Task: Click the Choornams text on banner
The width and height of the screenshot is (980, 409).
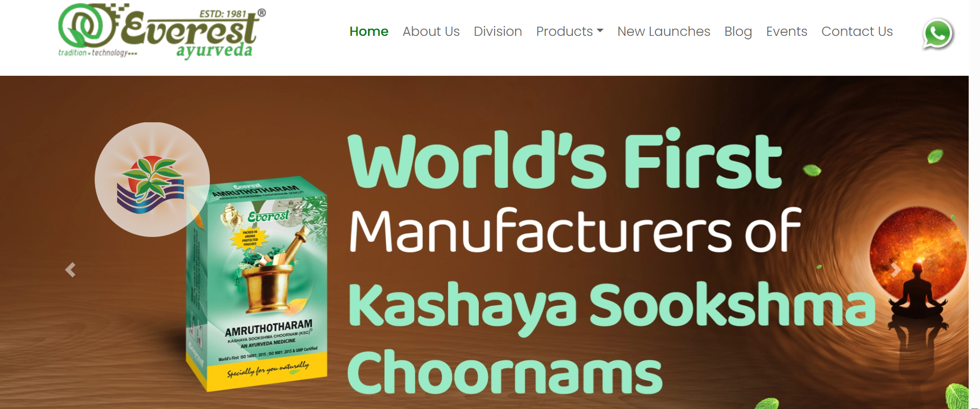Action: tap(505, 372)
